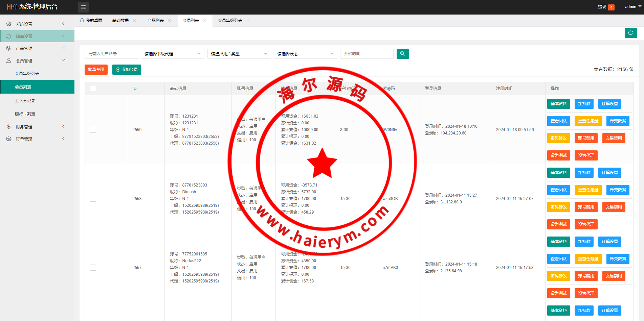Select the checkbox for member ID 2557
The height and width of the screenshot is (321, 644).
pyautogui.click(x=93, y=268)
